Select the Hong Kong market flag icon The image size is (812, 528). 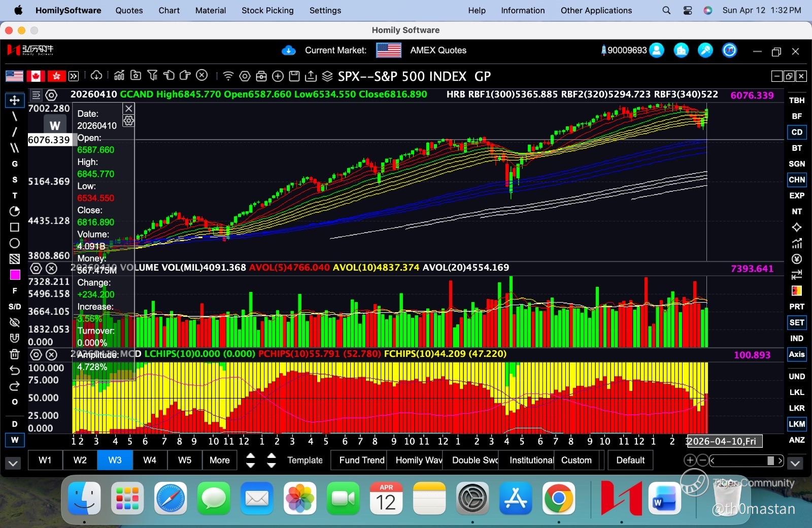(56, 76)
